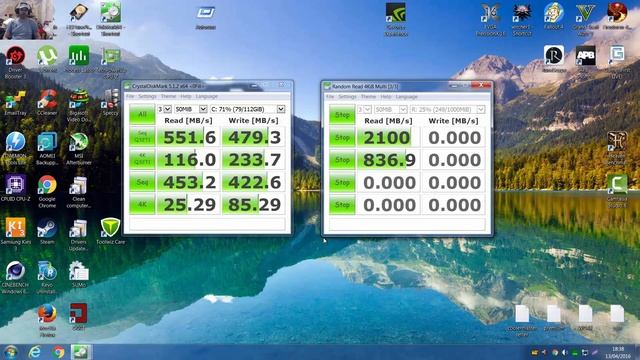This screenshot has height=360, width=640.
Task: Open the Mozilla Firefox desktop shortcut
Action: [47, 320]
